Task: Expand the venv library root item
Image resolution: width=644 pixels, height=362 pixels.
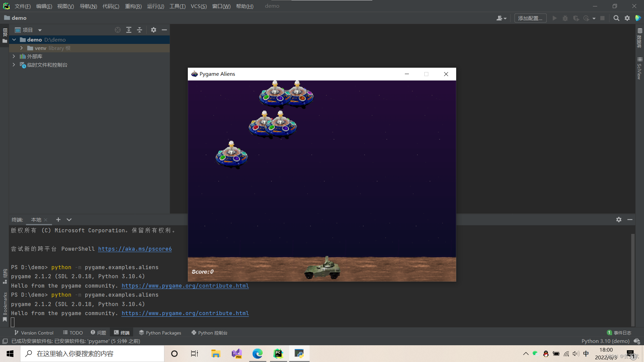Action: click(21, 48)
